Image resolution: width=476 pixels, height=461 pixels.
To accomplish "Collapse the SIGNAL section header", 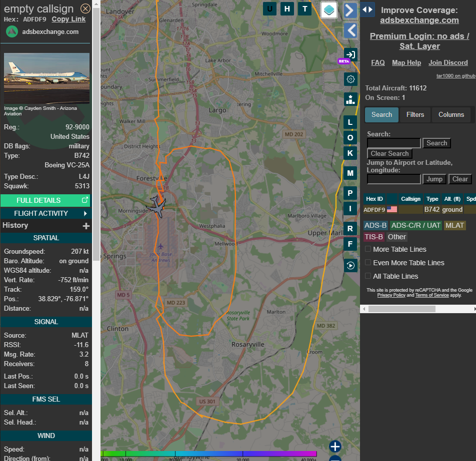I will (x=46, y=322).
